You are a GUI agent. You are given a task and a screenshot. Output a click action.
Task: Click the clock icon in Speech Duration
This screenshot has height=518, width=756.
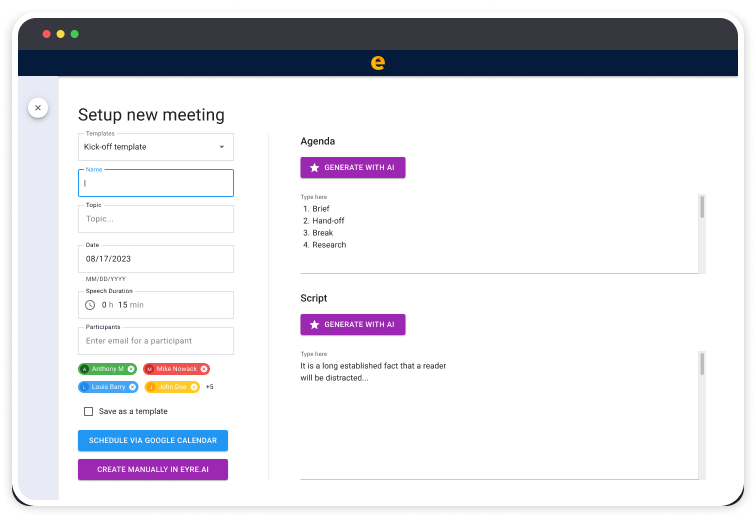(x=90, y=305)
